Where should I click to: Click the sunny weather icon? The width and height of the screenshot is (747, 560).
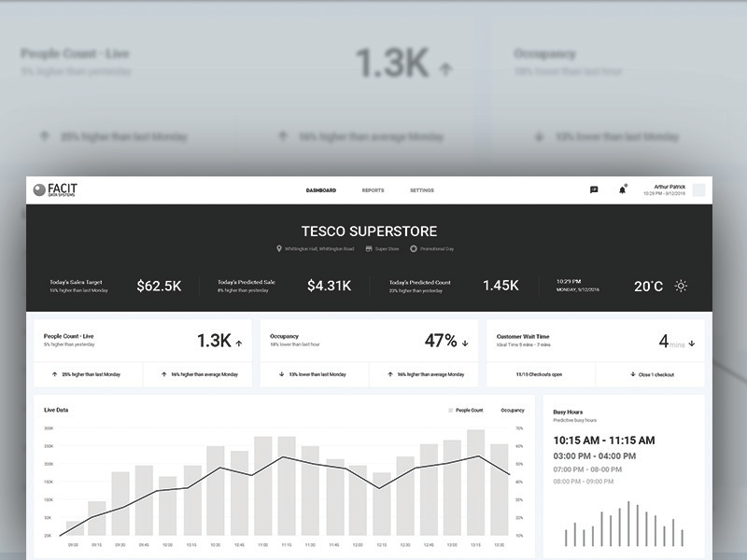(x=681, y=286)
